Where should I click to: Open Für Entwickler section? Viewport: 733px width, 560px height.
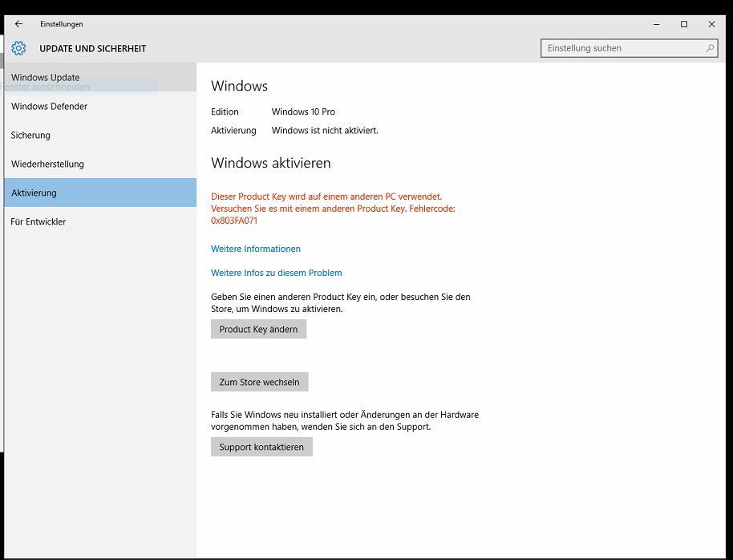click(100, 221)
